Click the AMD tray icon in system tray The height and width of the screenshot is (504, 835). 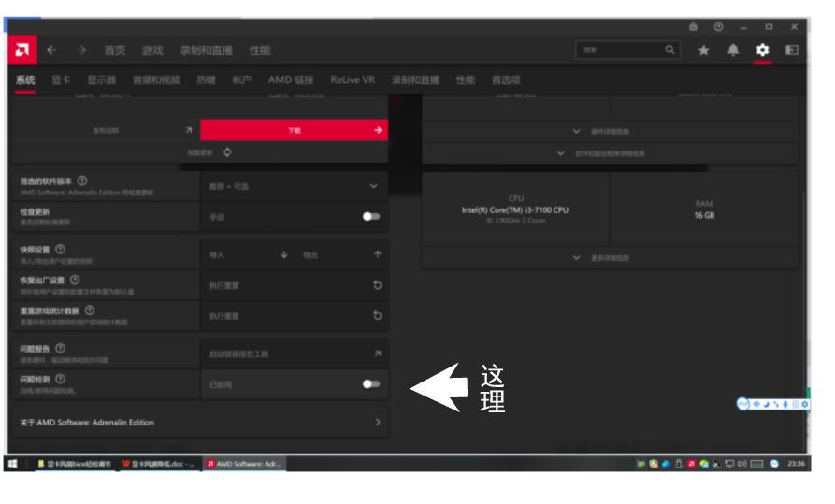[x=691, y=464]
